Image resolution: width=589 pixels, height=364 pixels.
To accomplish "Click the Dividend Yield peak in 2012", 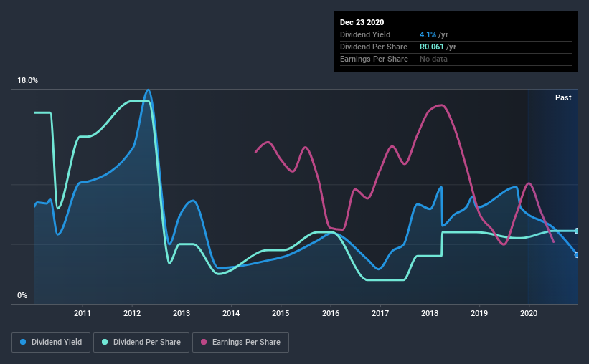I will click(x=149, y=90).
